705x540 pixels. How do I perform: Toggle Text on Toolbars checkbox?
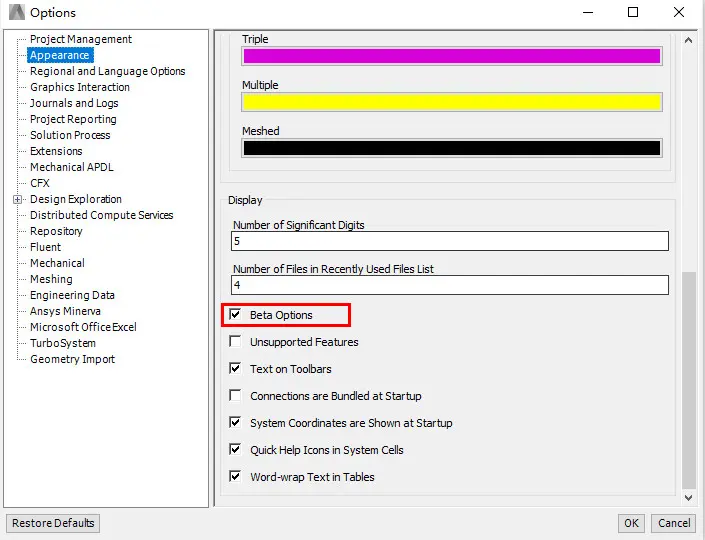pos(235,369)
